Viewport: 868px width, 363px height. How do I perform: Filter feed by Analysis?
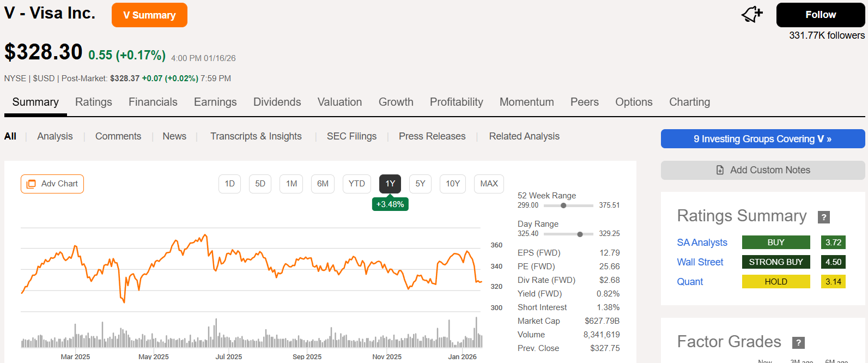point(55,136)
